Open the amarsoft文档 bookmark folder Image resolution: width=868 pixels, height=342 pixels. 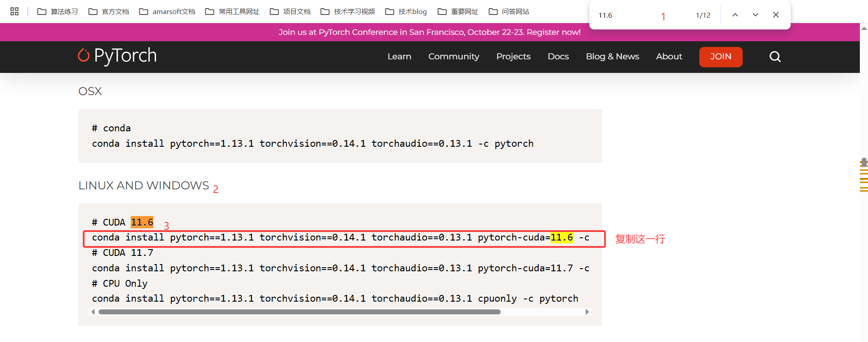tap(167, 11)
